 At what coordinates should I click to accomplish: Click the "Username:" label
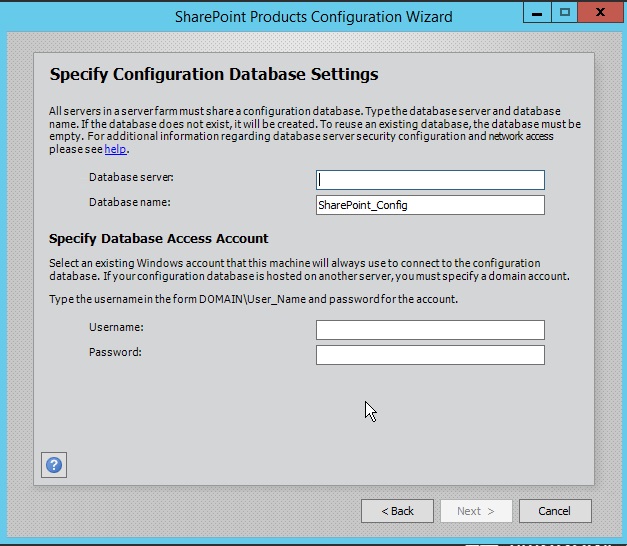click(116, 327)
